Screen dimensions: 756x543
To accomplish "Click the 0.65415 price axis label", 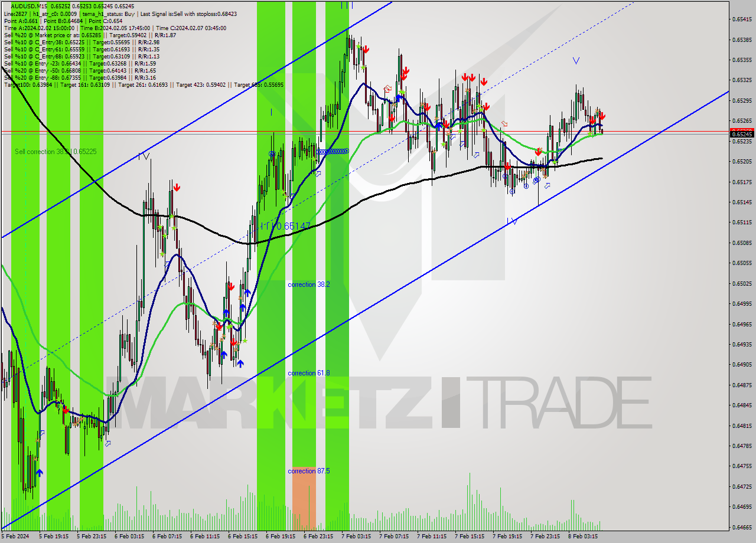I will click(742, 19).
